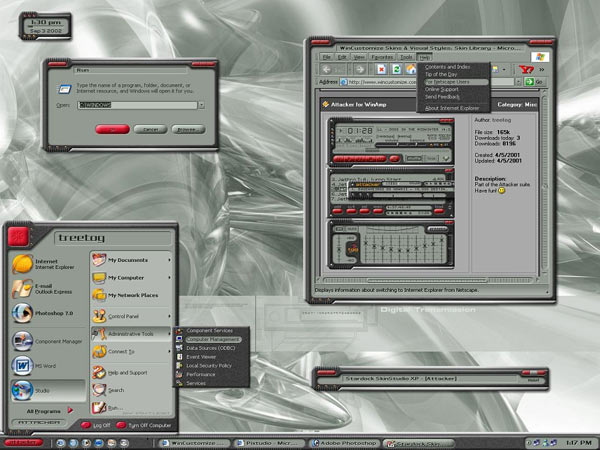Expand the My Computer submenu
Screen dimensions: 600x450
[x=169, y=278]
